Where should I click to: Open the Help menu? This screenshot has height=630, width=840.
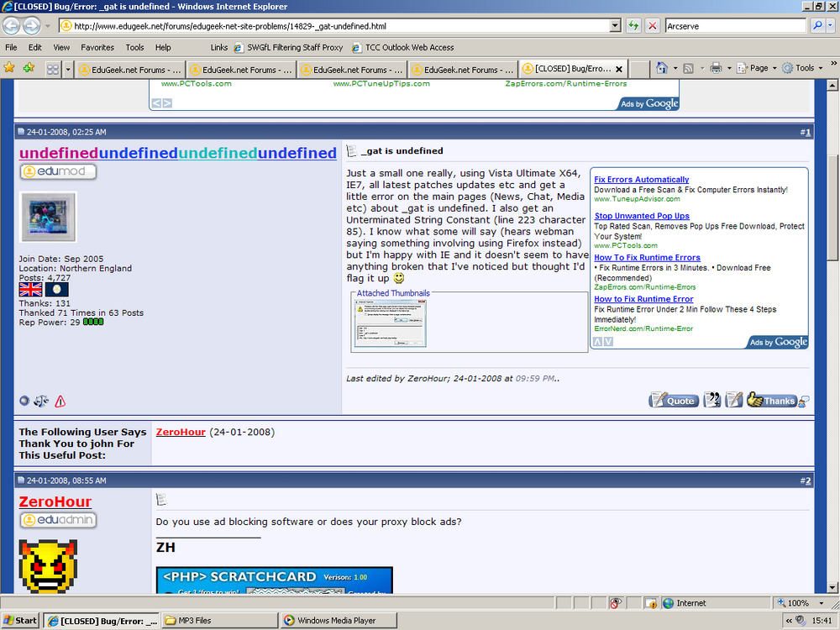click(163, 47)
